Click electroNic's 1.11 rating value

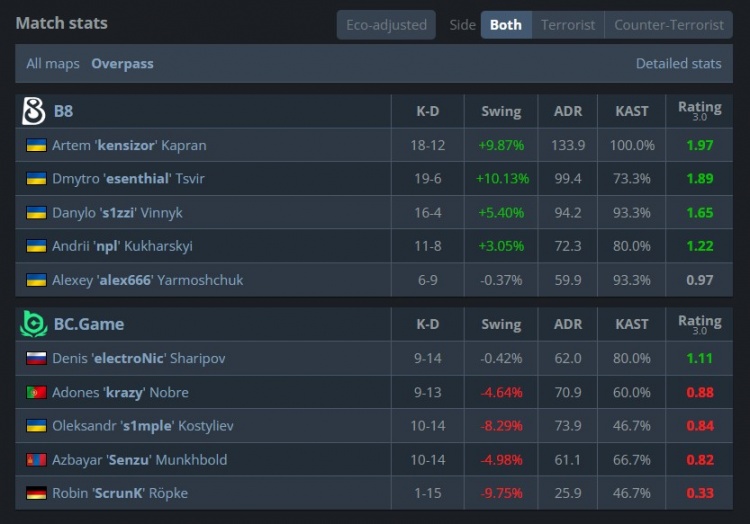[699, 358]
